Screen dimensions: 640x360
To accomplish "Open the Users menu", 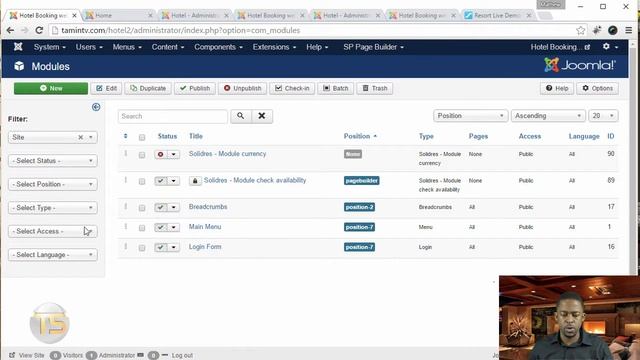I will click(x=89, y=47).
